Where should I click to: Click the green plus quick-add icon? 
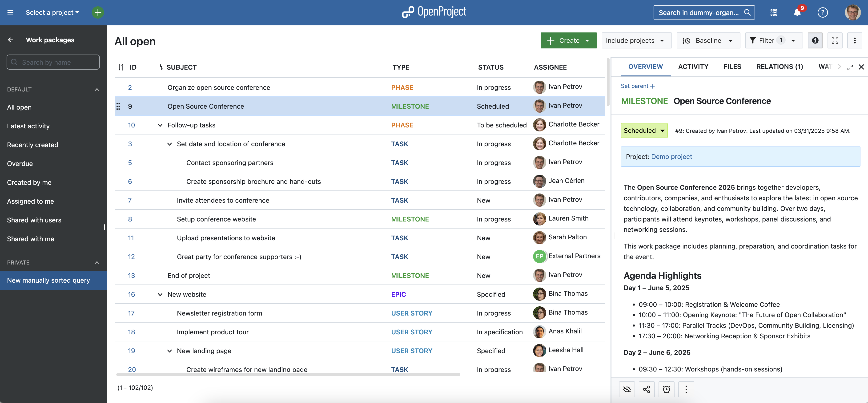point(98,12)
